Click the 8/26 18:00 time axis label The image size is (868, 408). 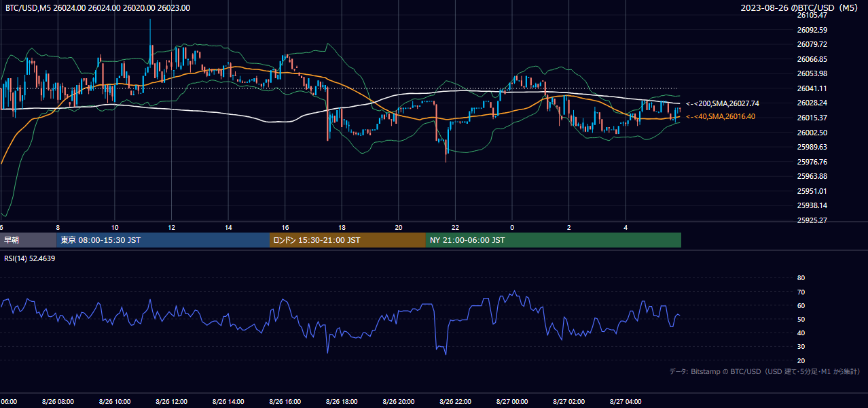pyautogui.click(x=342, y=402)
